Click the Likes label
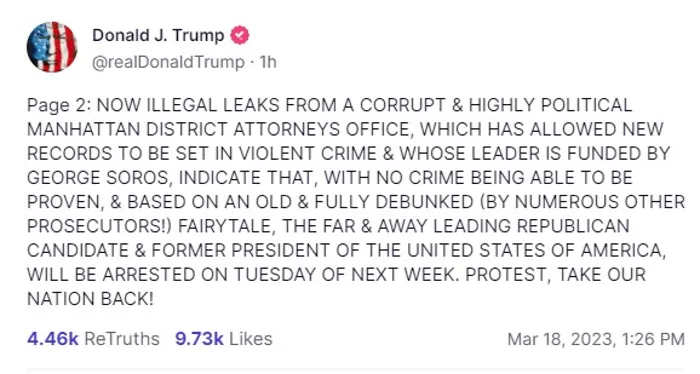 click(x=250, y=339)
